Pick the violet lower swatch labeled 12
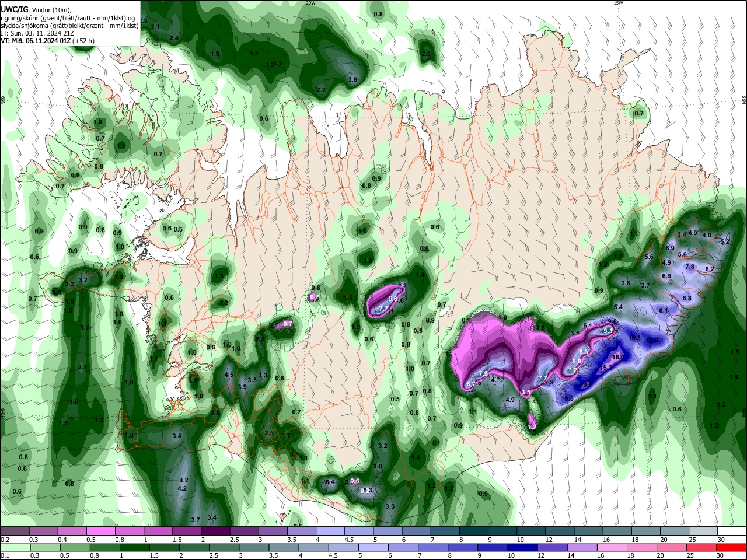 [x=551, y=547]
